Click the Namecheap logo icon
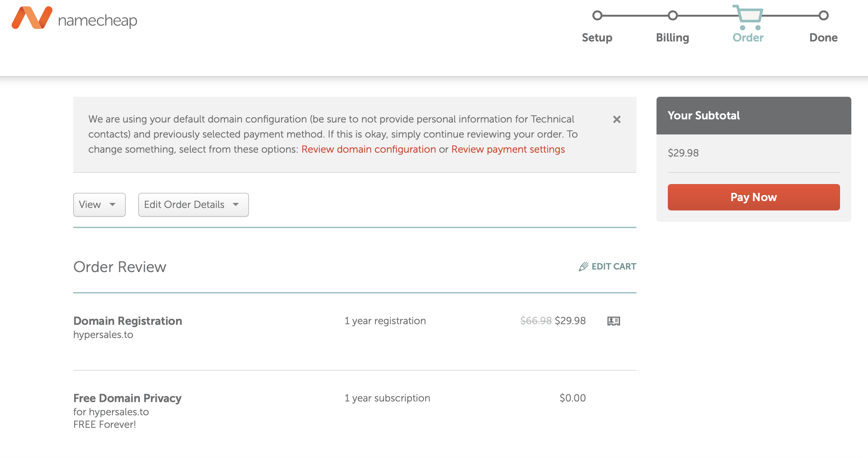868x458 pixels. (x=32, y=18)
